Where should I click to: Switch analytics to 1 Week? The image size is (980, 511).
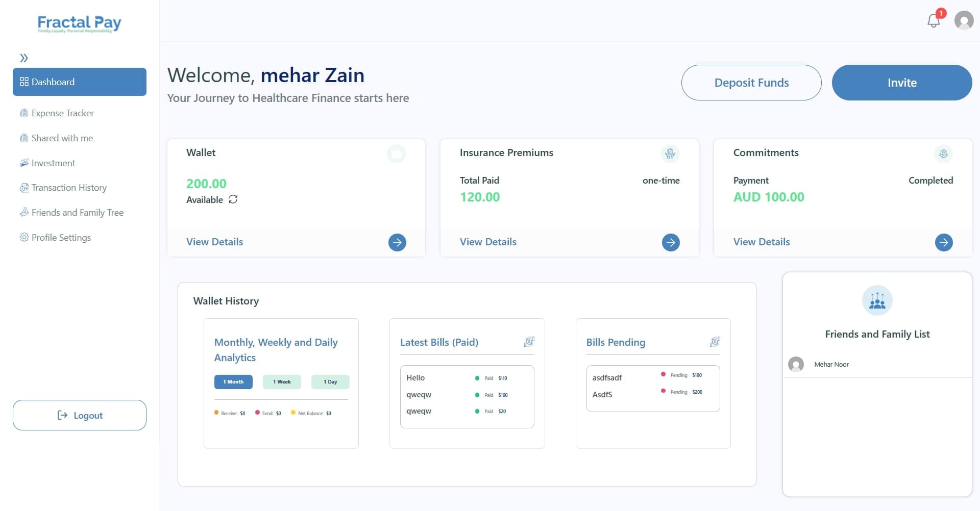[282, 382]
